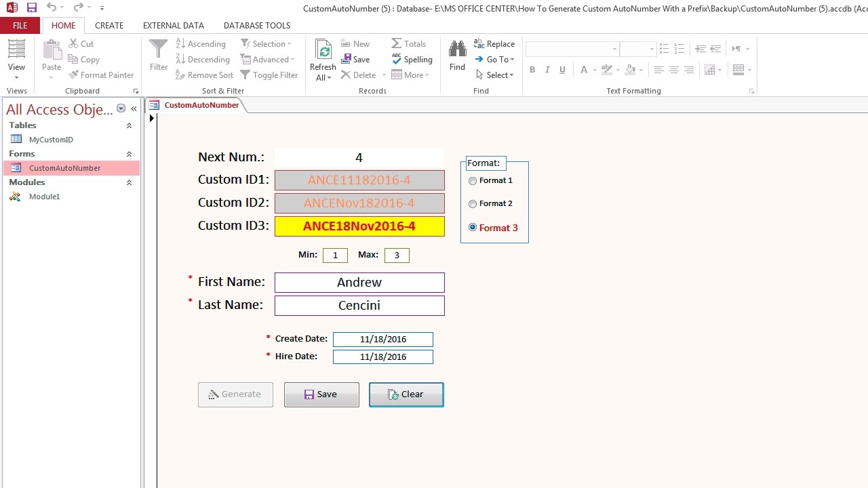Sort records Descending
Image resolution: width=868 pixels, height=488 pixels.
click(203, 60)
